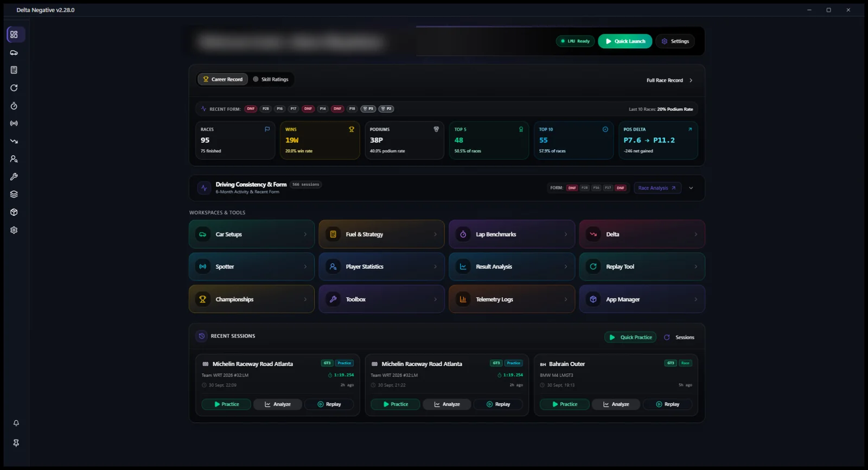The image size is (868, 470).
Task: Click the Delta card trend icon
Action: tap(593, 234)
